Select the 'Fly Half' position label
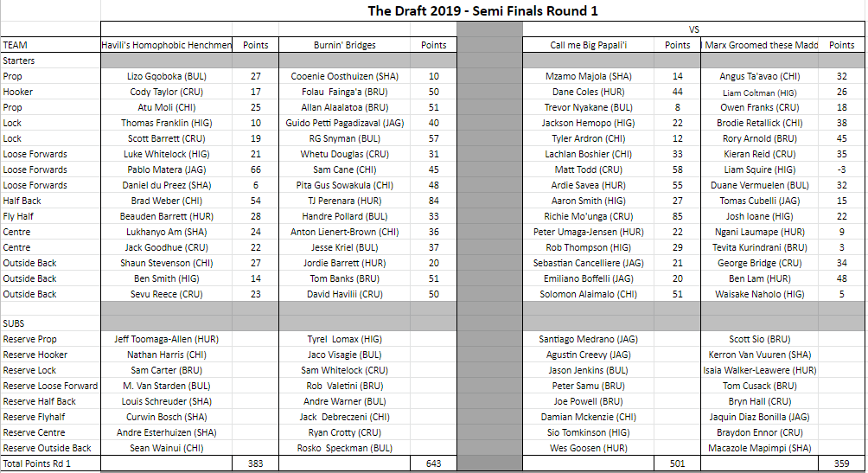This screenshot has height=473, width=868. tap(19, 216)
